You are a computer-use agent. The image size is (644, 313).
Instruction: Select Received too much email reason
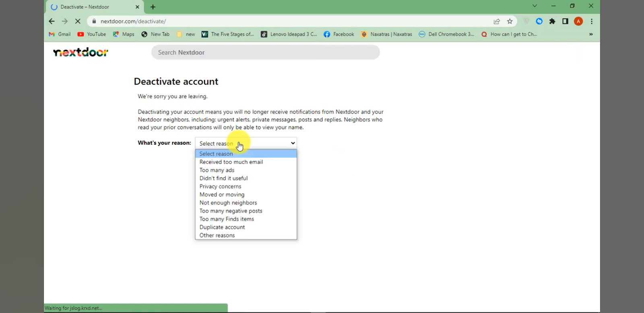pos(231,162)
